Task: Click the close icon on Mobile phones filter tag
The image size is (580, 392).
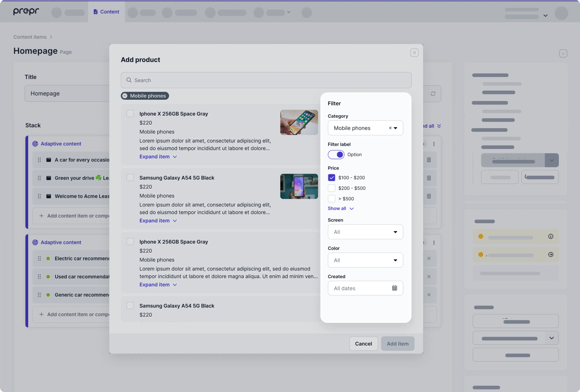Action: pyautogui.click(x=126, y=96)
